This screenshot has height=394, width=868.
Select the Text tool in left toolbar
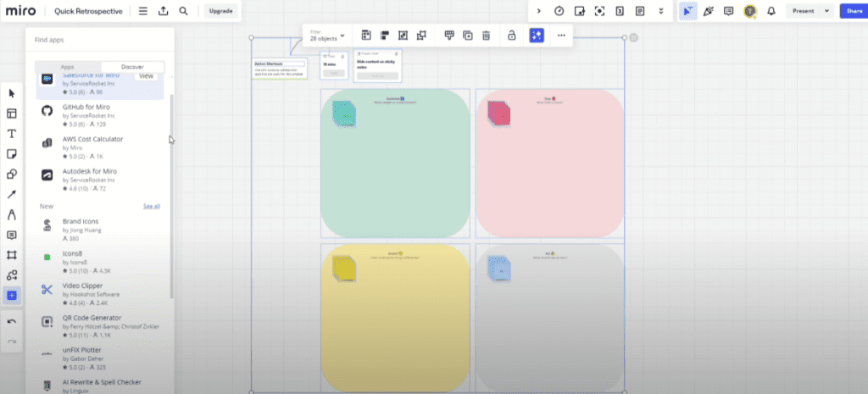click(x=12, y=134)
